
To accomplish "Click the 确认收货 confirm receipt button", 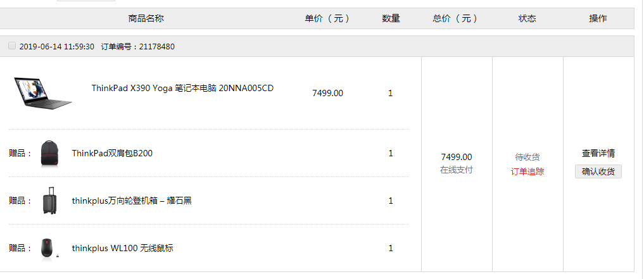I will click(x=598, y=171).
